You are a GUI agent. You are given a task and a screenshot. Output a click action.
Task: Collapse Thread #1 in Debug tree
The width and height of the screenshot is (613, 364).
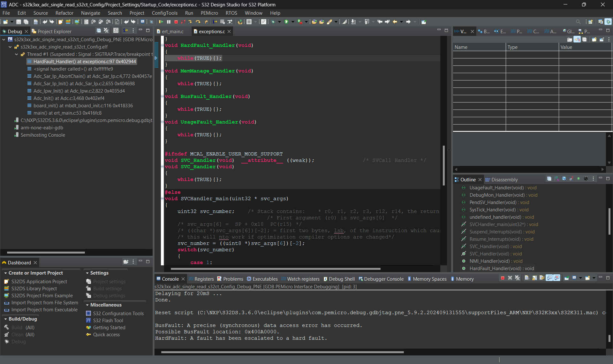click(x=16, y=54)
